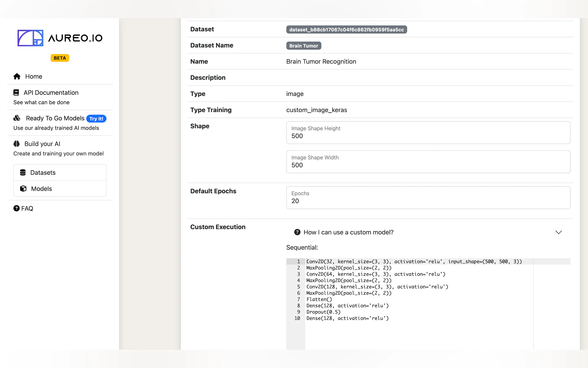588x368 pixels.
Task: Expand the custom model help chevron
Action: pos(558,232)
